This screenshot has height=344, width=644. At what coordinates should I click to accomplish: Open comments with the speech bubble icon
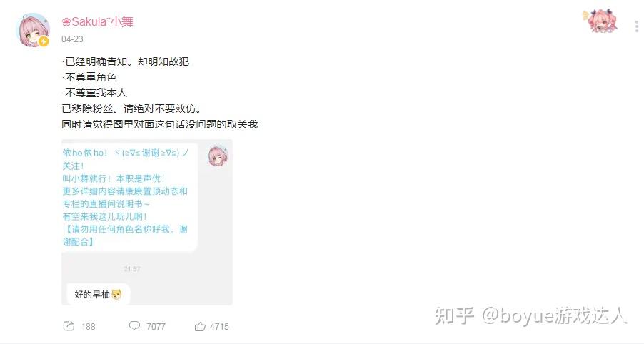tap(134, 326)
